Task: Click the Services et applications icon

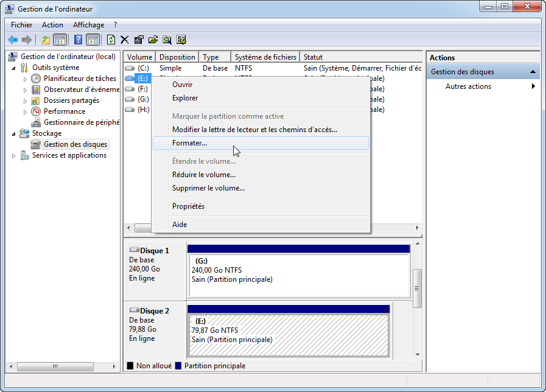Action: [x=25, y=155]
